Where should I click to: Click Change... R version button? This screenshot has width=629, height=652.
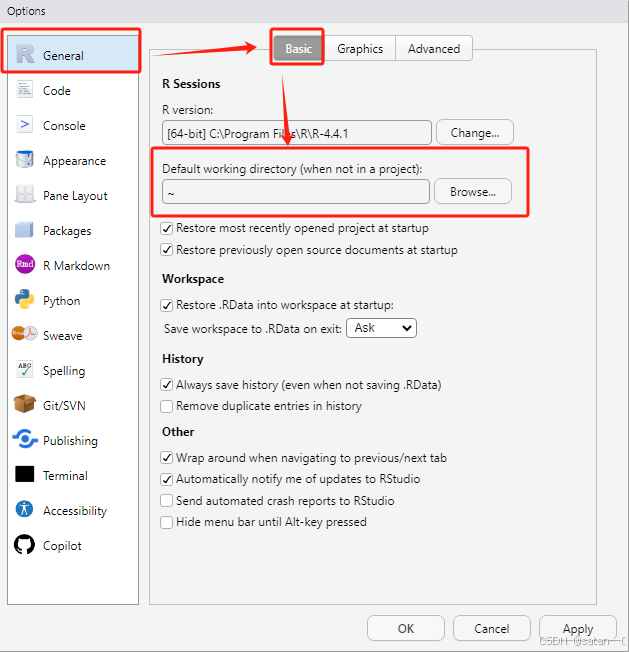[x=475, y=133]
